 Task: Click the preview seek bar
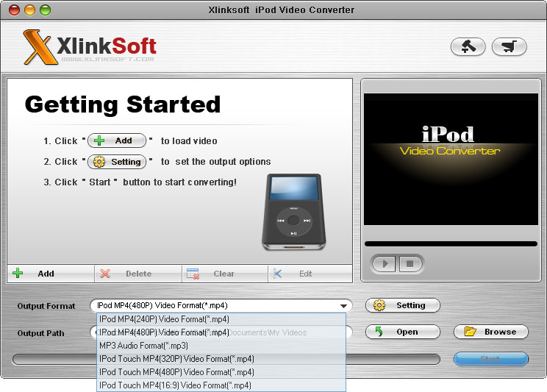pyautogui.click(x=451, y=243)
